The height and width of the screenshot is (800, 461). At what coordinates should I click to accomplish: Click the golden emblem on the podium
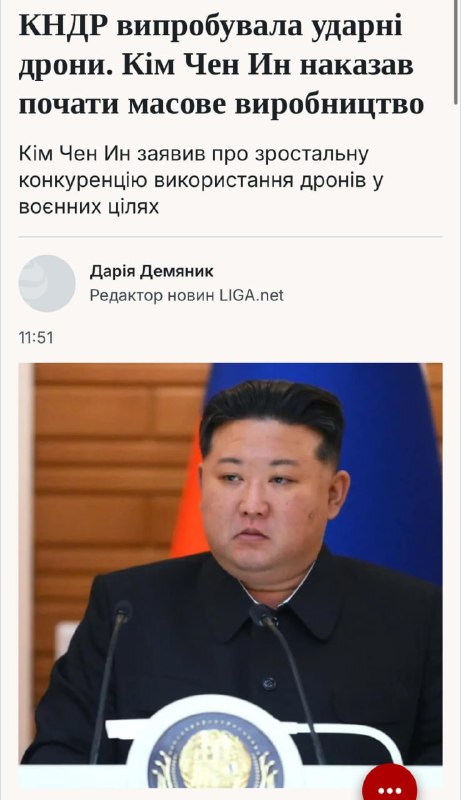pyautogui.click(x=215, y=755)
